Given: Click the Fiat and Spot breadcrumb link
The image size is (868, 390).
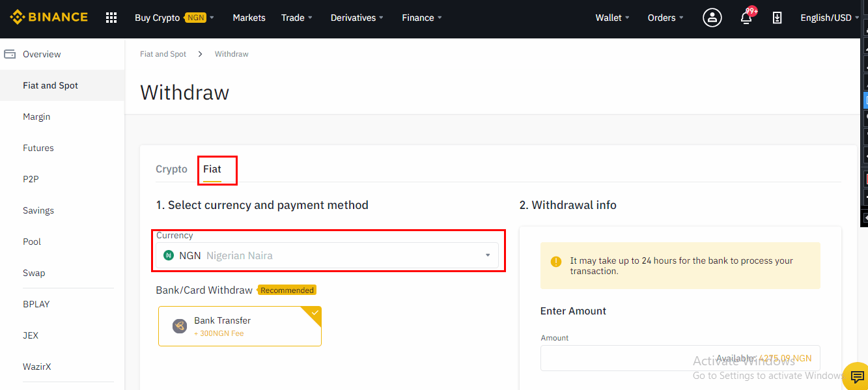Looking at the screenshot, I should [163, 54].
